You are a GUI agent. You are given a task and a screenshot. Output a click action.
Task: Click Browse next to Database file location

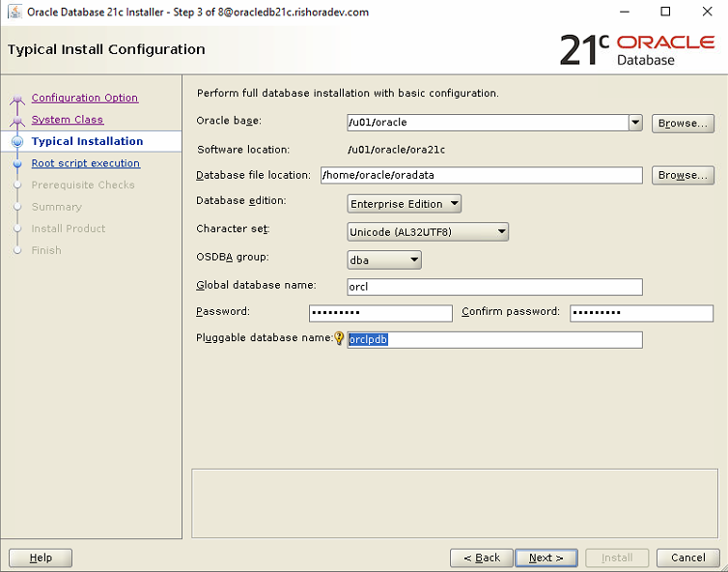click(x=683, y=175)
